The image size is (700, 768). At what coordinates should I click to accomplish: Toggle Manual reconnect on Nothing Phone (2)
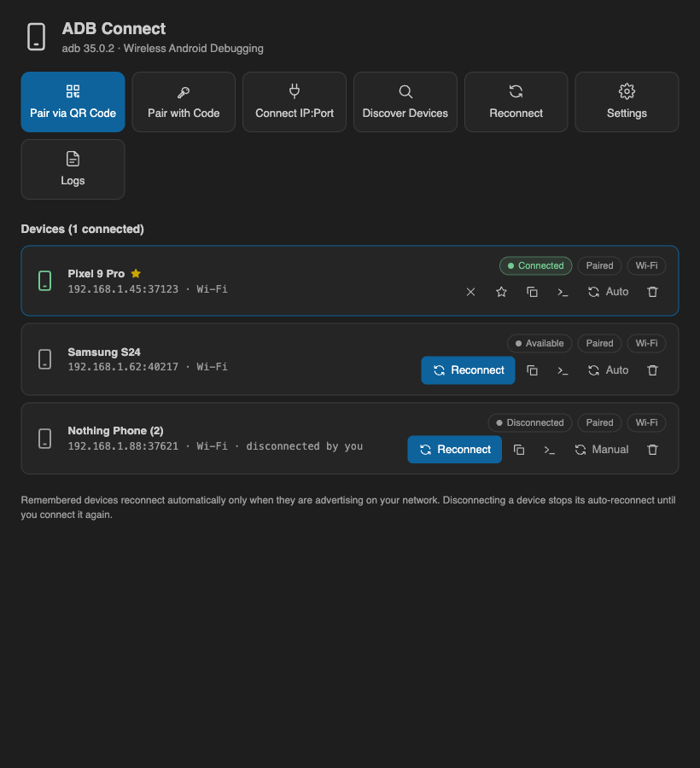(x=602, y=450)
